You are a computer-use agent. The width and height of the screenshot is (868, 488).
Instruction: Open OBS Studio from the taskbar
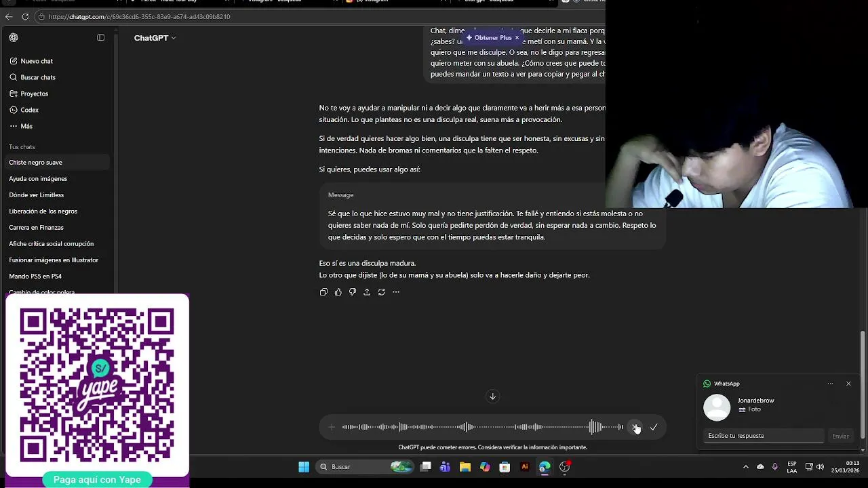564,466
